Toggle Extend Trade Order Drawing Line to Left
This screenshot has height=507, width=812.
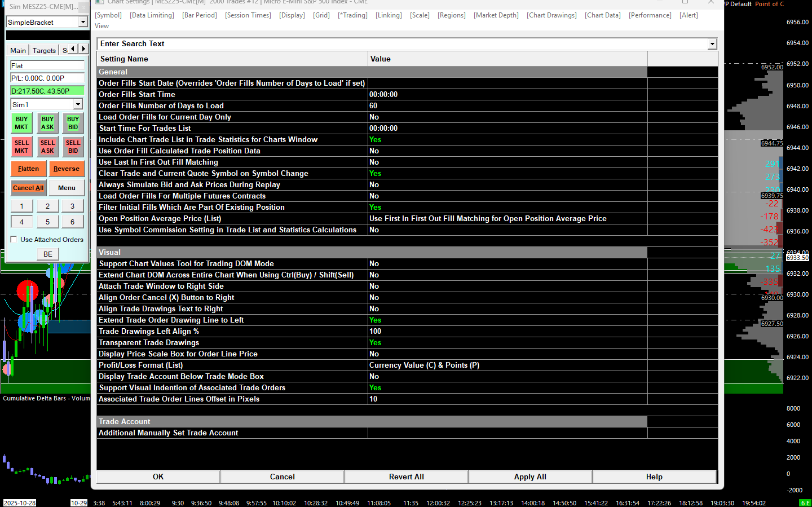[507, 320]
